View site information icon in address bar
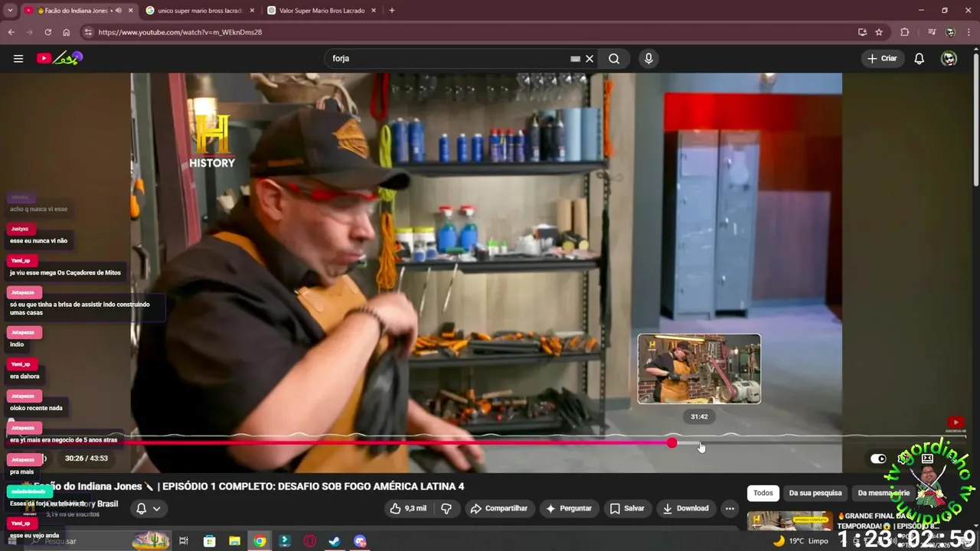The width and height of the screenshot is (980, 551). [88, 32]
